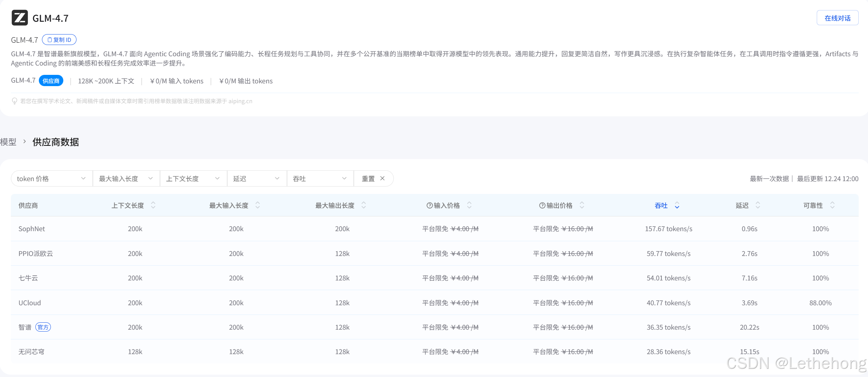Click the 20.22s latency value
Viewport: 868px width, 377px height.
[x=750, y=327]
